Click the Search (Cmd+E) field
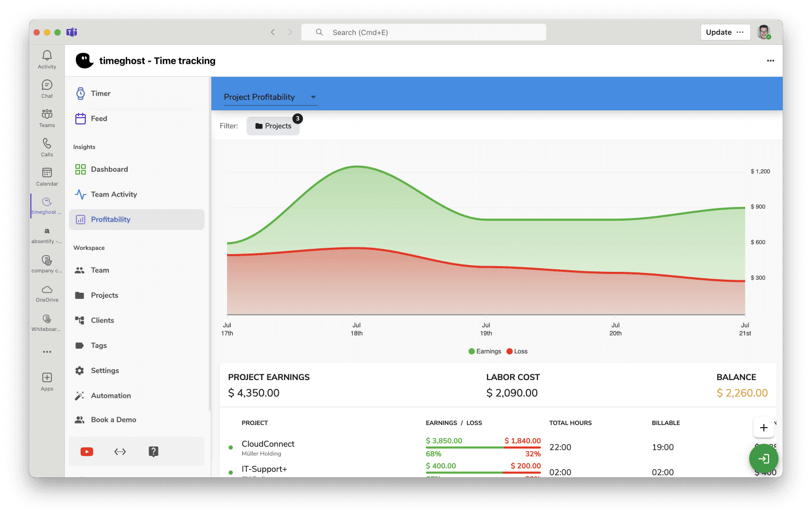The image size is (812, 516). [x=424, y=32]
